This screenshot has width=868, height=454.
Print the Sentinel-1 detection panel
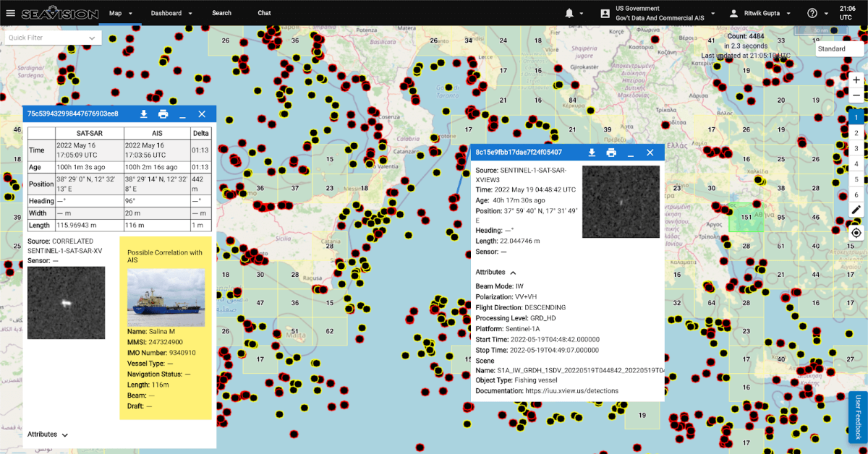(611, 153)
